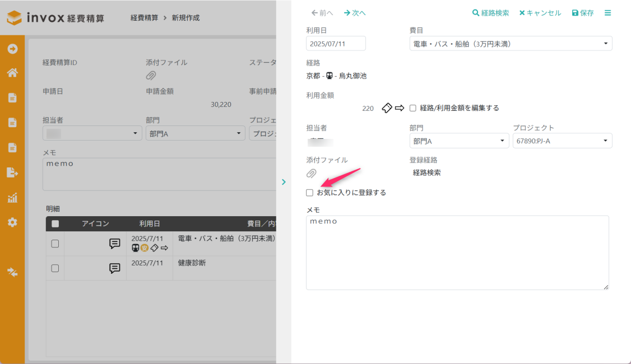Click 申請金額 value 30,220
The width and height of the screenshot is (631, 364).
point(221,105)
